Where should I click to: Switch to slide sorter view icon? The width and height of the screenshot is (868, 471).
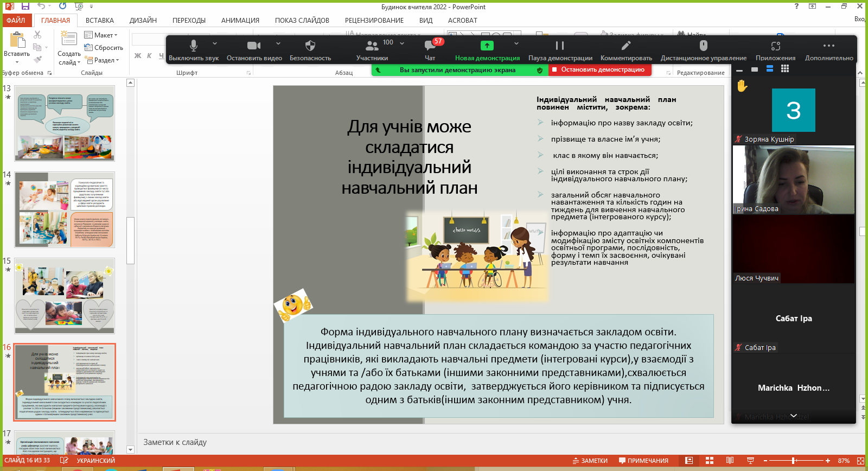(709, 461)
